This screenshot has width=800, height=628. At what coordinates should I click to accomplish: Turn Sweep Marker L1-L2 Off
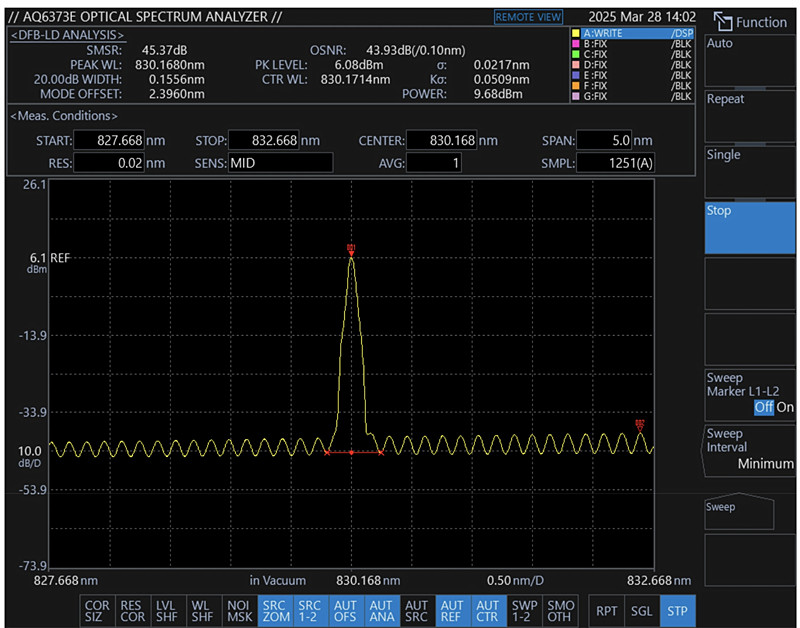click(763, 407)
